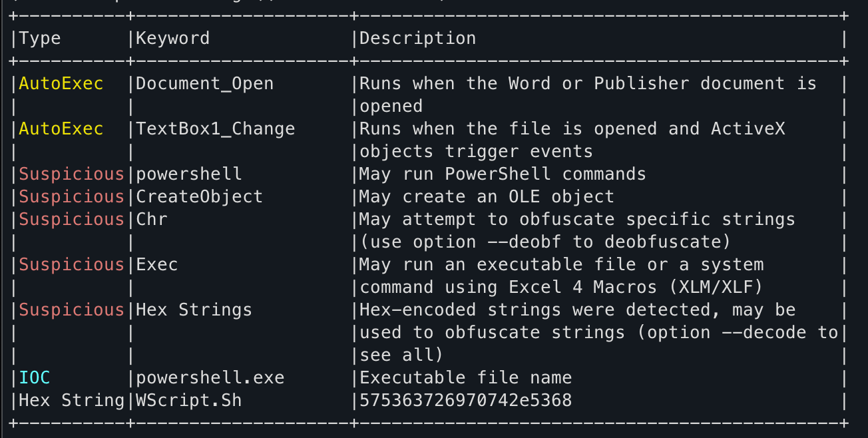Click the Chr keyword entry

coord(152,220)
